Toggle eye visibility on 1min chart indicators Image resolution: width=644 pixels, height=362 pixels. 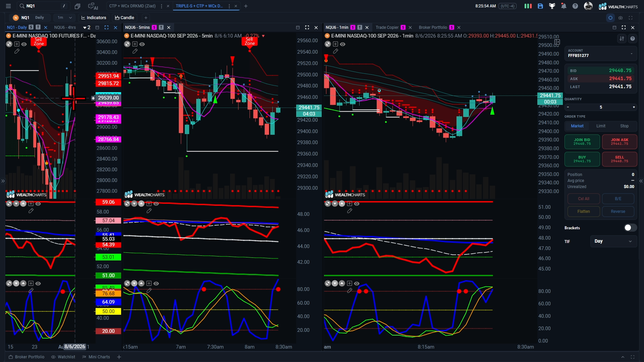[342, 44]
